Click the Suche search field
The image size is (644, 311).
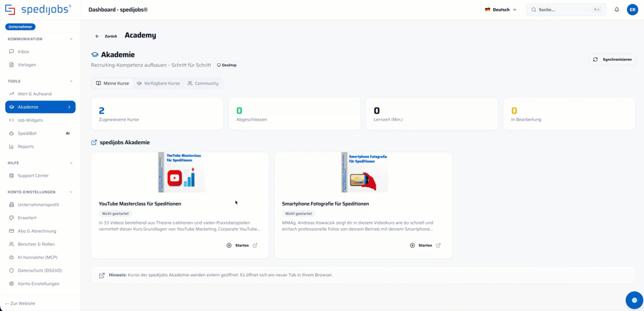566,9
